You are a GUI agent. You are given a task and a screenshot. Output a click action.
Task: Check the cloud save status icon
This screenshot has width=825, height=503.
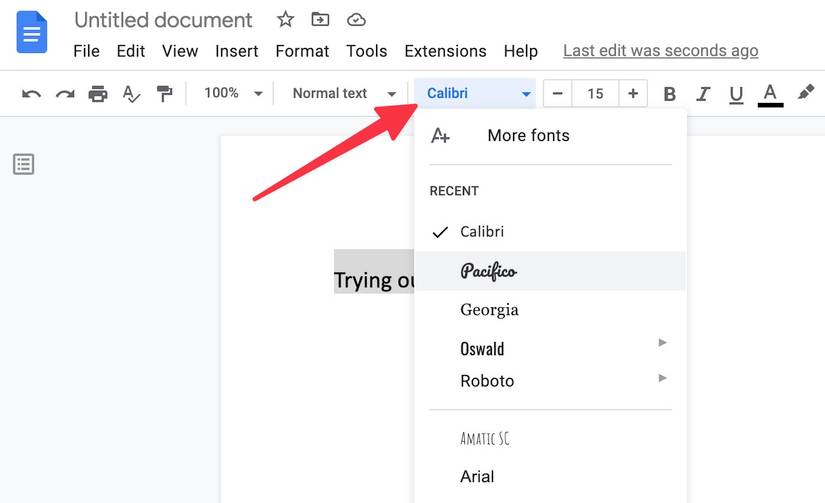[356, 20]
